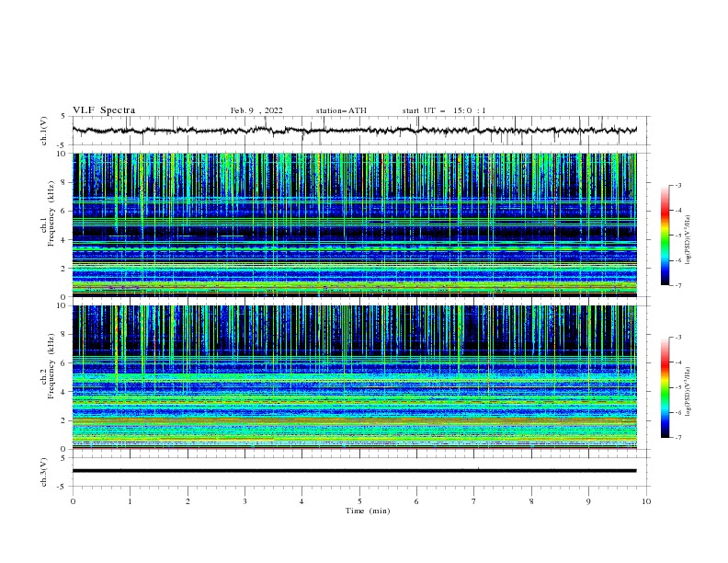The width and height of the screenshot is (728, 563).
Task: Click the upper PSD color scale bar
Action: pyautogui.click(x=665, y=236)
